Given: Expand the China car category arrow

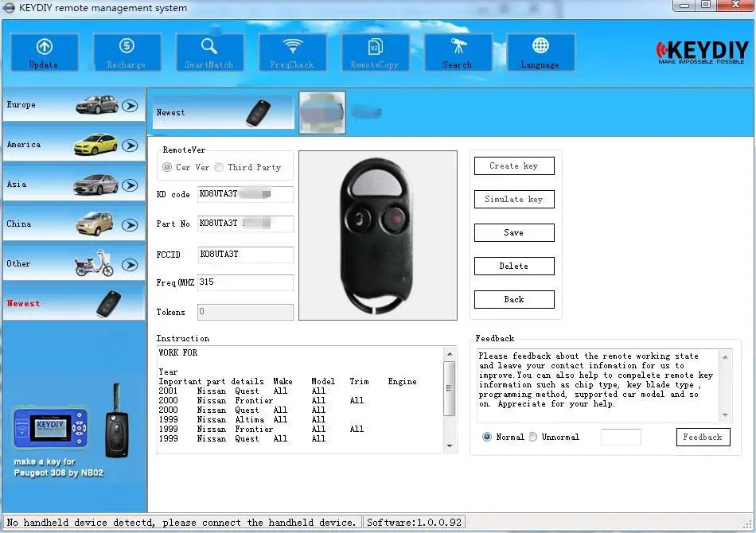Looking at the screenshot, I should 130,225.
